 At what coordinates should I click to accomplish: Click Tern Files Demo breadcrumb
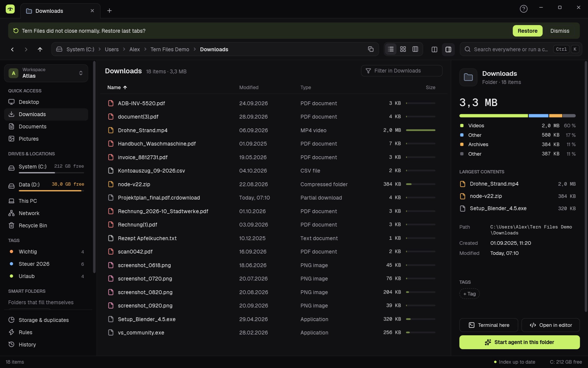tap(170, 49)
